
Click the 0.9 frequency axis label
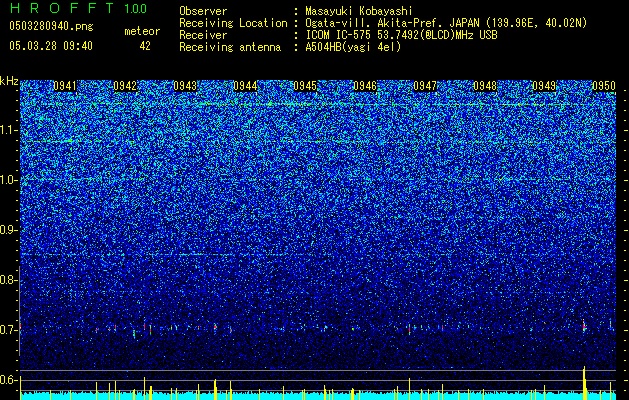point(8,230)
